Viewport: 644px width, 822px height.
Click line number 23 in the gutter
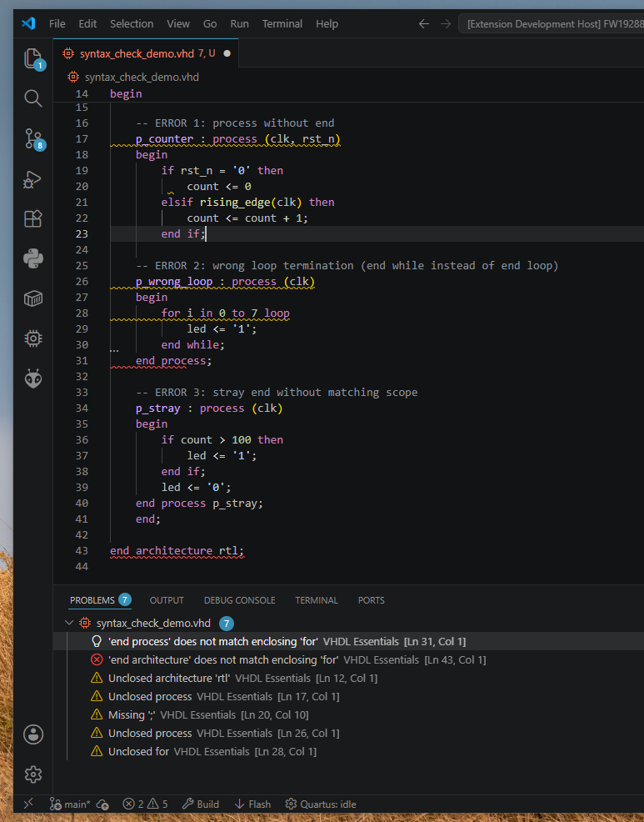(82, 233)
